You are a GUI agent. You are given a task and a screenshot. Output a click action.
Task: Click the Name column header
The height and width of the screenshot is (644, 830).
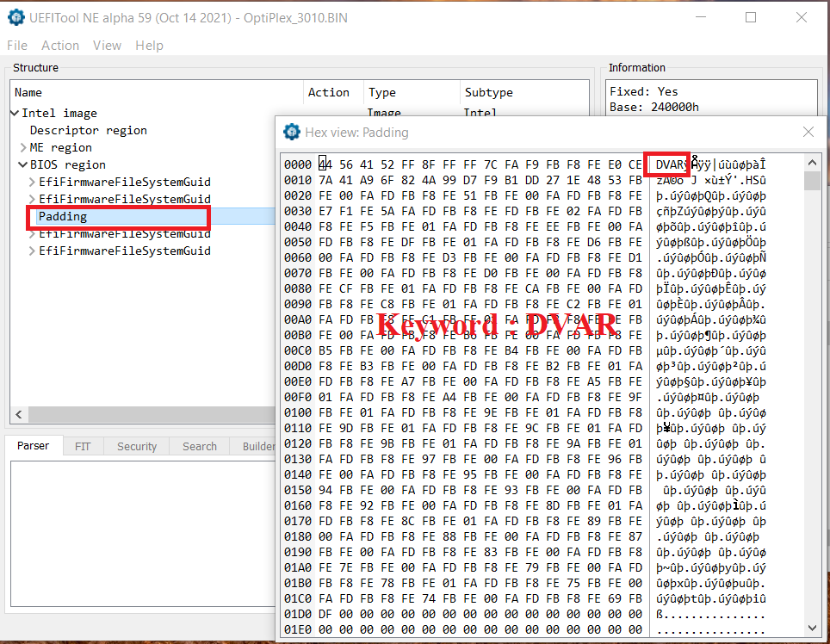coord(157,92)
